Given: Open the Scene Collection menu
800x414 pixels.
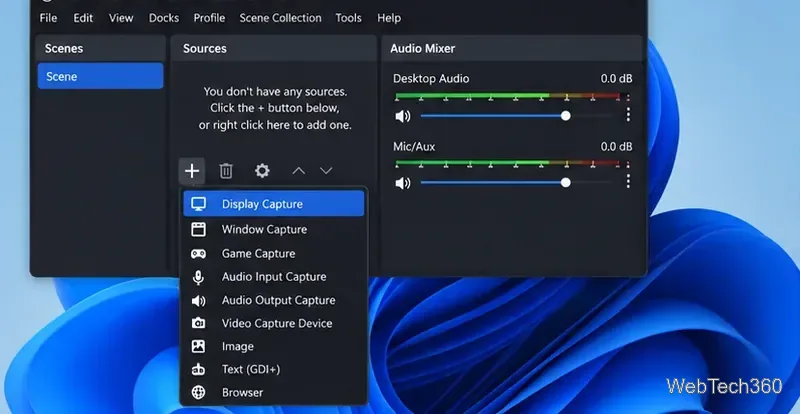Looking at the screenshot, I should 281,18.
